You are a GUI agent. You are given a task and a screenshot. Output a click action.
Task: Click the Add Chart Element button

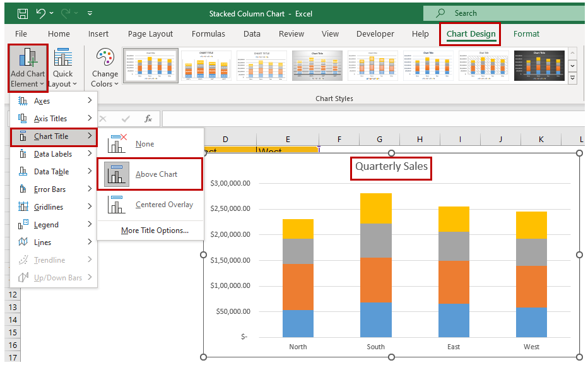click(x=28, y=68)
